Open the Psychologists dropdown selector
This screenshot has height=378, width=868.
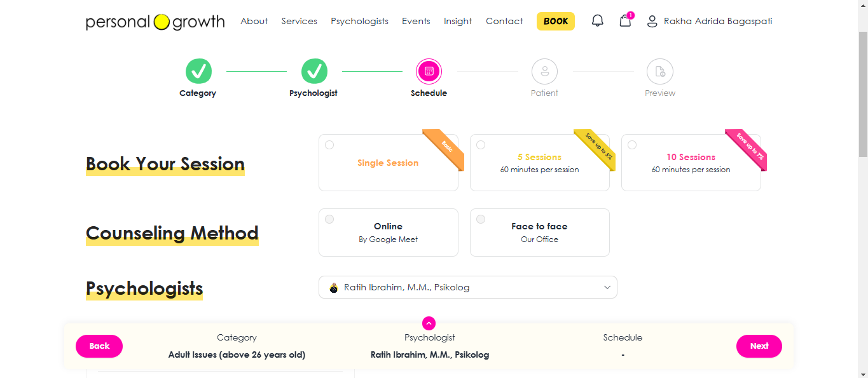(468, 287)
